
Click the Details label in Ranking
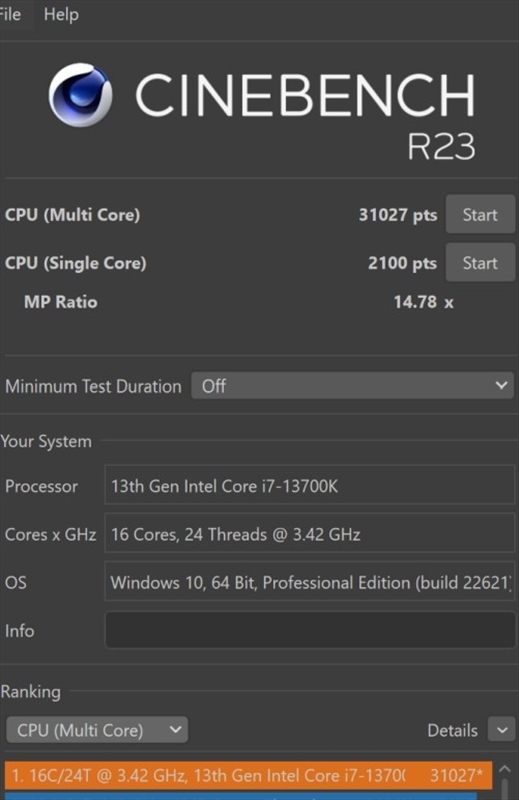coord(452,731)
